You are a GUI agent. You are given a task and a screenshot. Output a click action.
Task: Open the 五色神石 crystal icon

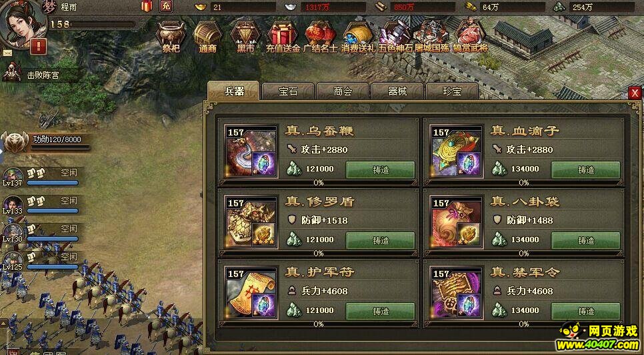click(395, 37)
